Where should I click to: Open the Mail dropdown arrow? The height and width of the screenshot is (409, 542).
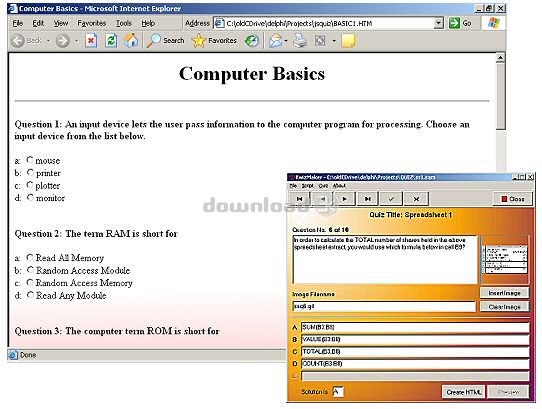tap(286, 41)
